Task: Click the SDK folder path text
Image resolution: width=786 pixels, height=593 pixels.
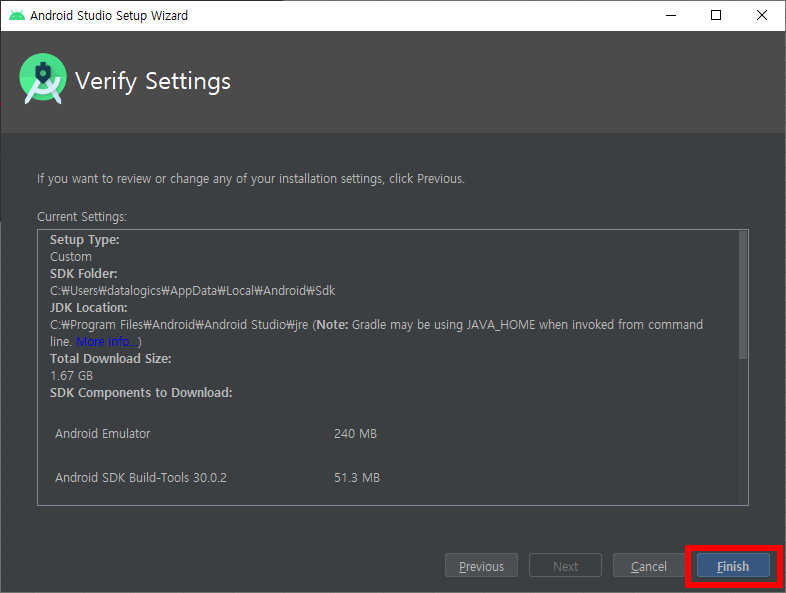Action: pos(192,291)
